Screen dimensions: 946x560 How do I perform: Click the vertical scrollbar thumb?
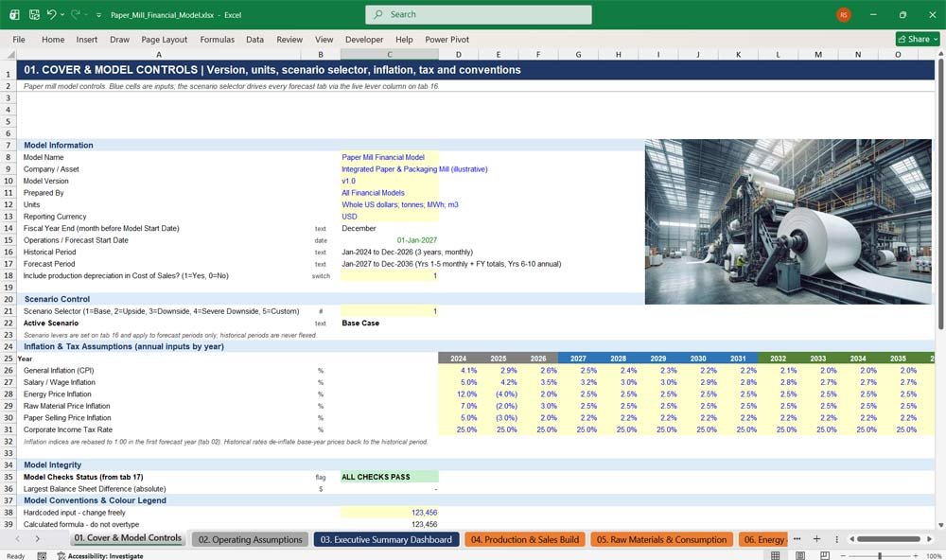pos(940,194)
